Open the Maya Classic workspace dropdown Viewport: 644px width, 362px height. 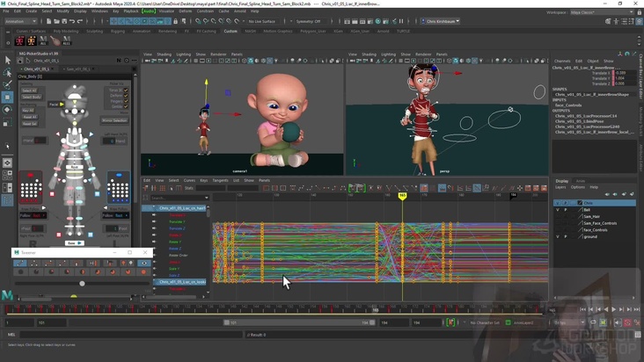click(x=602, y=12)
